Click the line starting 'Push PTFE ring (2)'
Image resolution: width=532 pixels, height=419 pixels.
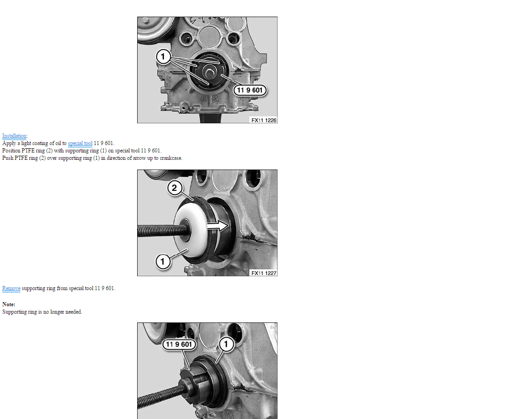point(92,158)
